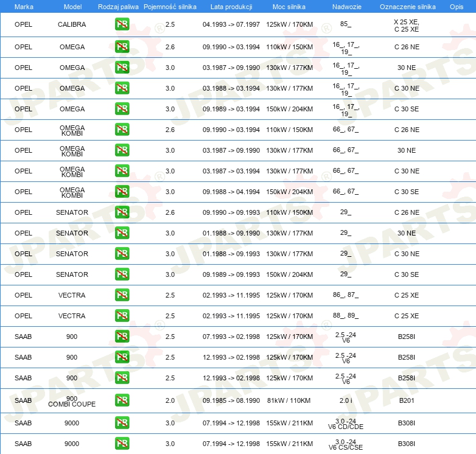Select the dates '04.1993 -> 07.1997'
The width and height of the screenshot is (476, 454).
(x=231, y=24)
